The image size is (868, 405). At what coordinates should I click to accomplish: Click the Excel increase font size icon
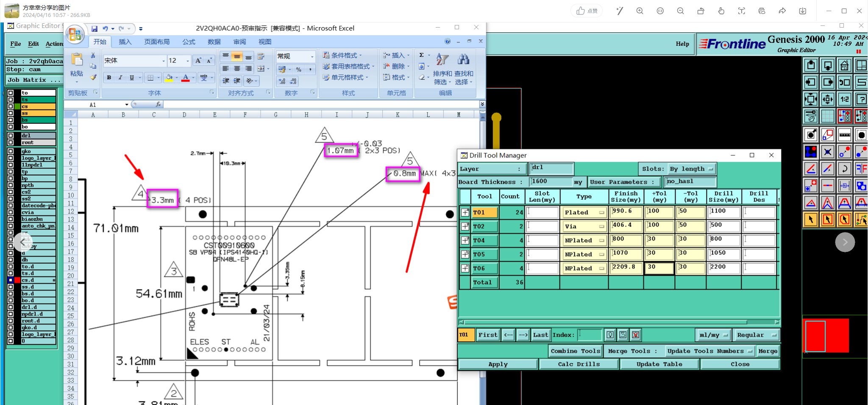coord(198,61)
